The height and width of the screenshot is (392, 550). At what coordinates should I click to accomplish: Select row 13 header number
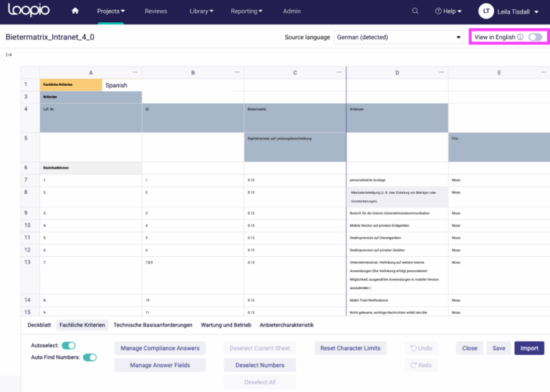[30, 275]
